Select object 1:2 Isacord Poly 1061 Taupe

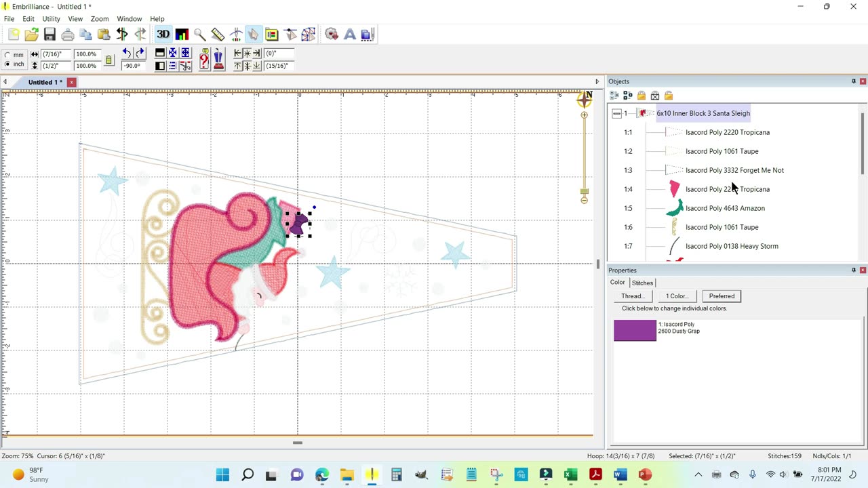(722, 151)
